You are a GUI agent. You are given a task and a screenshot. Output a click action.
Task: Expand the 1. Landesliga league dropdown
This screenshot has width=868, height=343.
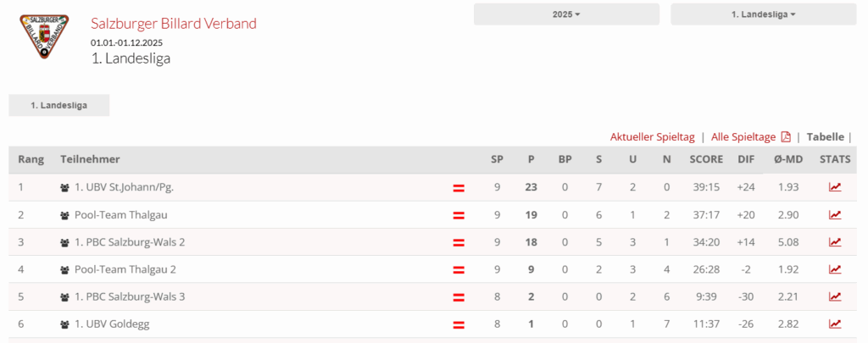[x=763, y=14]
